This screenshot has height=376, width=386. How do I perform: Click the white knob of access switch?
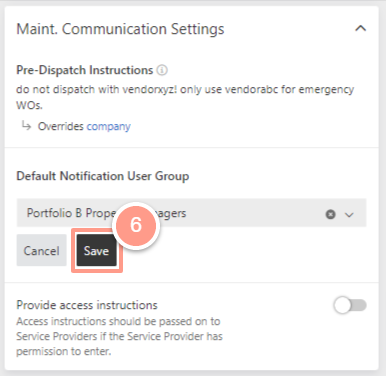342,305
